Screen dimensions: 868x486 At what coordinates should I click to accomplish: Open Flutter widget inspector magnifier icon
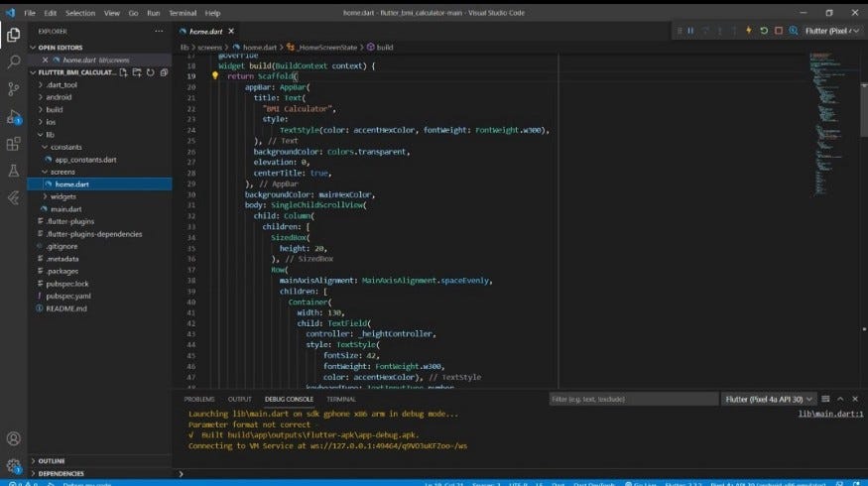point(794,31)
